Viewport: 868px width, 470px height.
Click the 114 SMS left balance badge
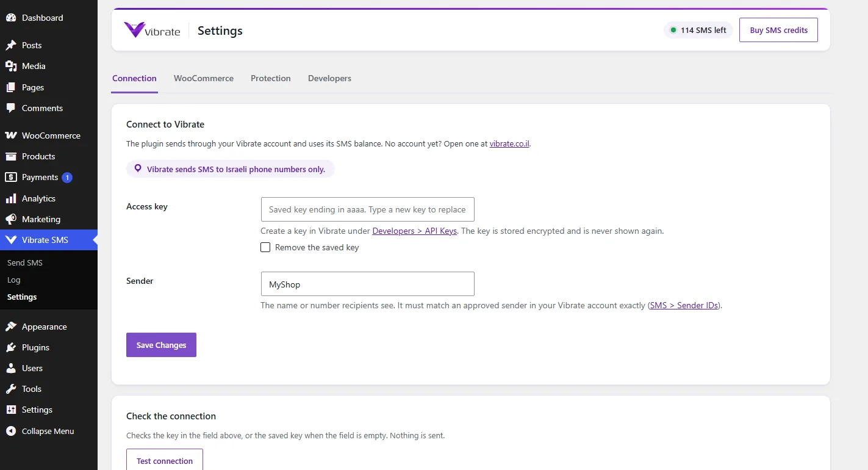(x=698, y=30)
